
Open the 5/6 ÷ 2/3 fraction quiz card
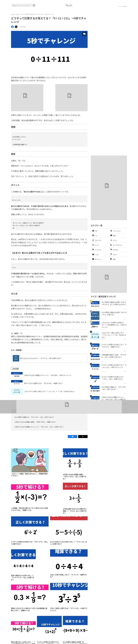tap(75, 464)
